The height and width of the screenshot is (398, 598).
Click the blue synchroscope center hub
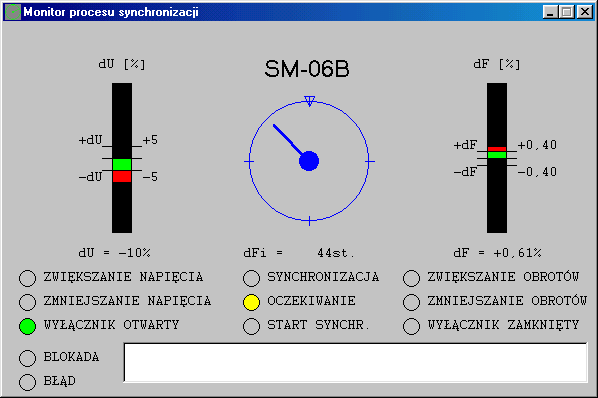pyautogui.click(x=309, y=161)
